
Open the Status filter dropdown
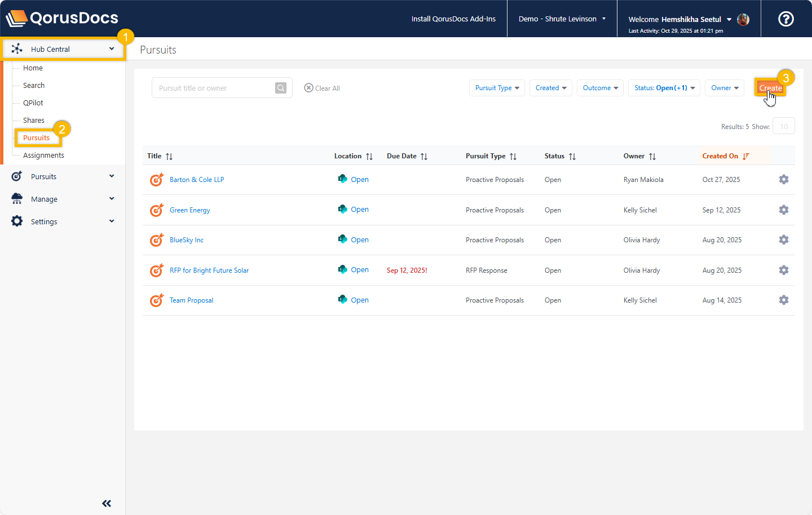[664, 88]
